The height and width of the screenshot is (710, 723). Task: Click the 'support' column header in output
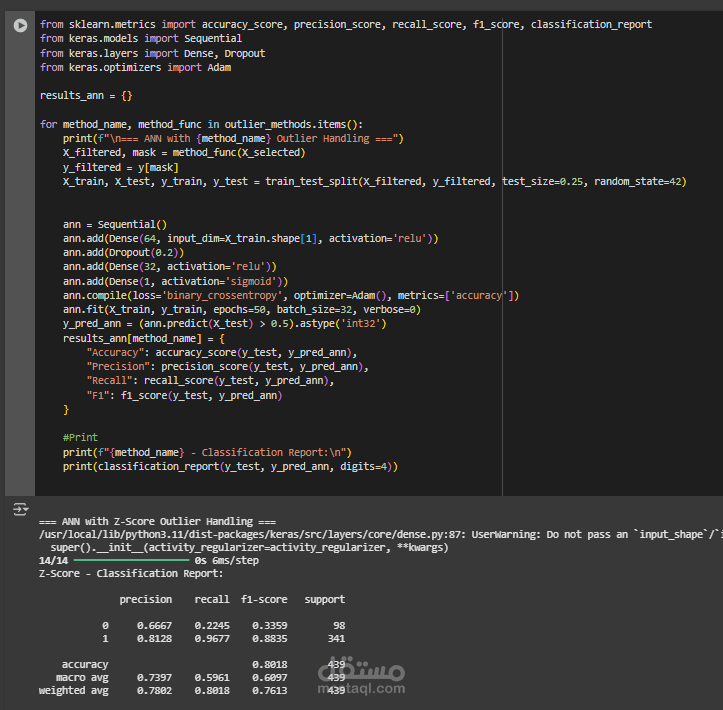[x=325, y=599]
